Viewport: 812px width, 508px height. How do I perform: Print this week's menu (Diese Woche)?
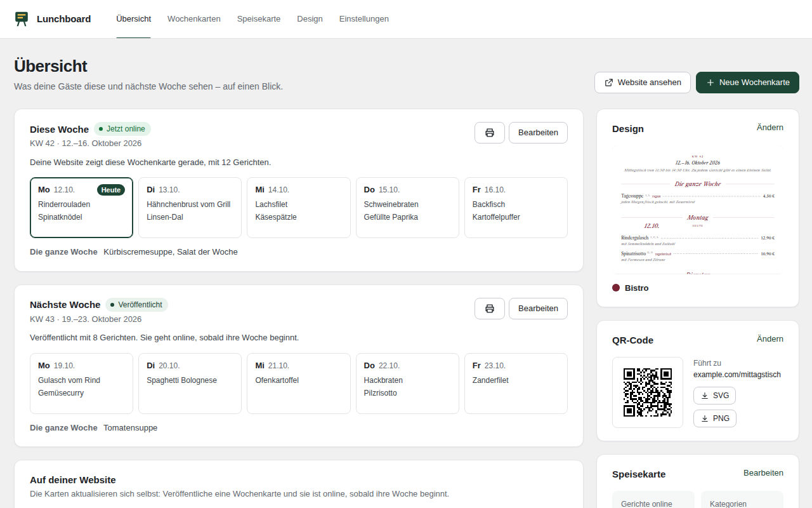pyautogui.click(x=490, y=133)
